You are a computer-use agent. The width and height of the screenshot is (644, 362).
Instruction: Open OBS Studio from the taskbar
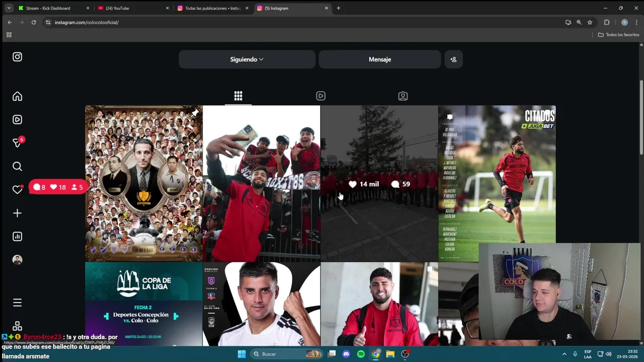(405, 354)
